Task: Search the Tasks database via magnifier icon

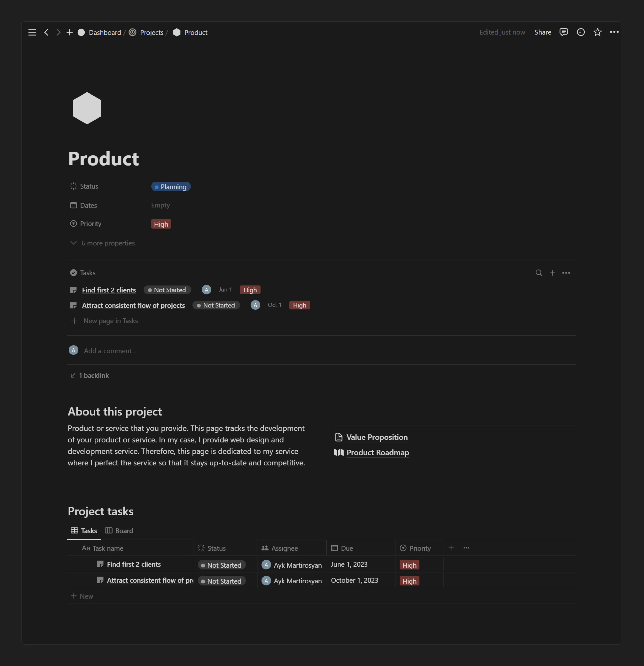Action: pyautogui.click(x=539, y=272)
